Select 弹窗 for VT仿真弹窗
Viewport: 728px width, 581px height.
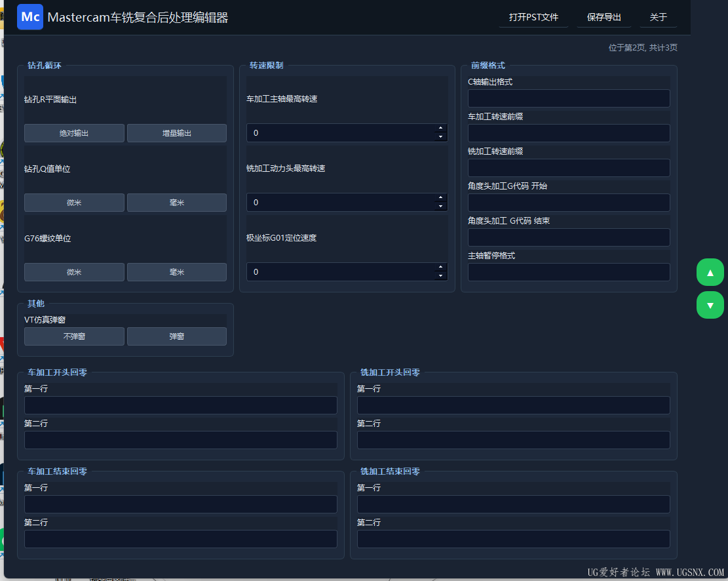click(x=177, y=336)
